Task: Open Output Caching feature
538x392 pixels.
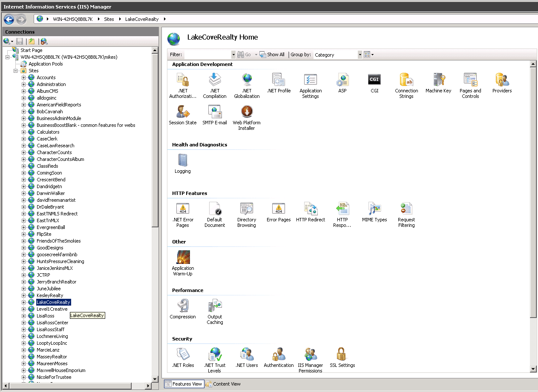Action: click(x=215, y=312)
